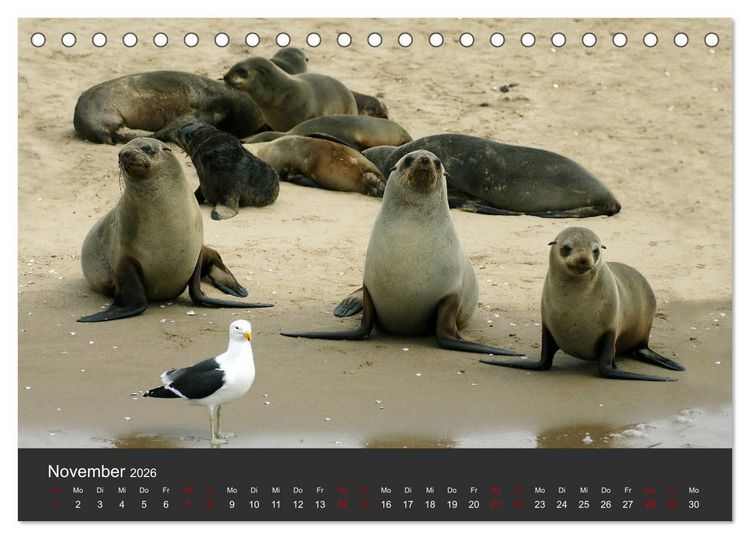
Task: Click date 16 under Mo
Action: point(386,504)
